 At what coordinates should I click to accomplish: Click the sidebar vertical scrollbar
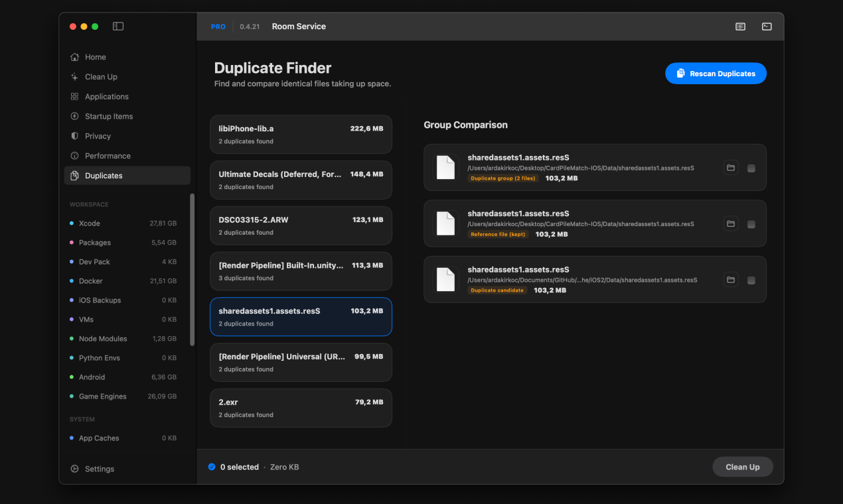click(192, 269)
